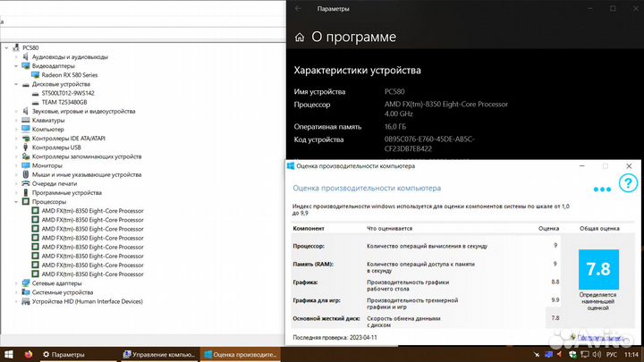Click the Видеоадаптеры display icon
644x362 pixels.
pos(25,65)
